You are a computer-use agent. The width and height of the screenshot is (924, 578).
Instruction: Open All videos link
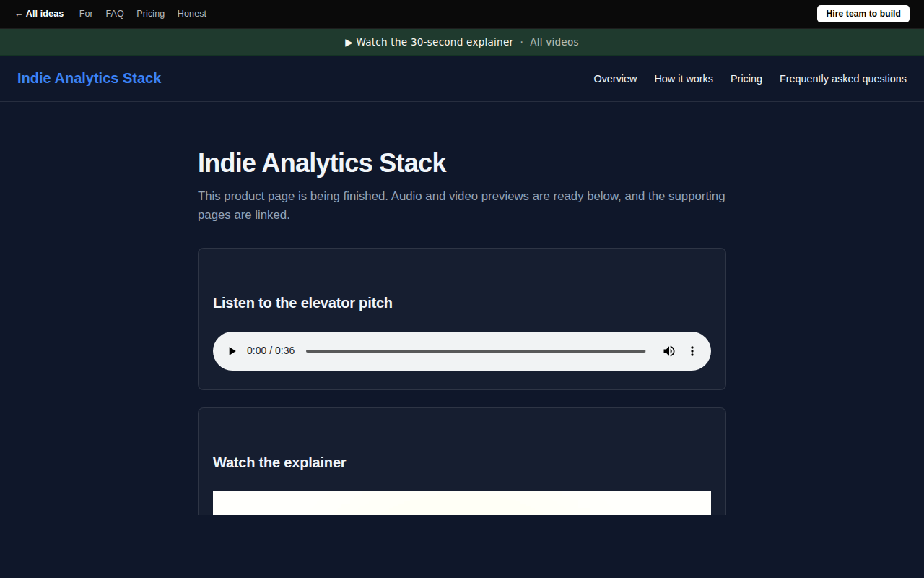[x=554, y=42]
